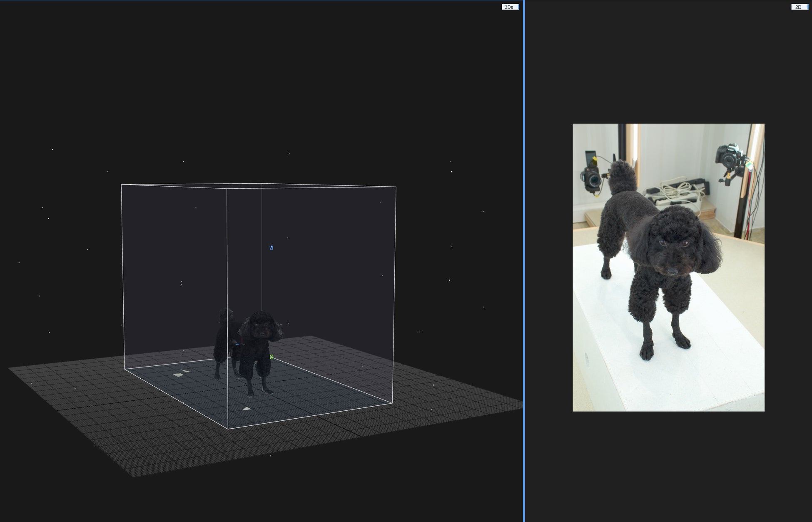This screenshot has width=812, height=522.
Task: Click the green X marker near the bounding box
Action: tap(272, 357)
